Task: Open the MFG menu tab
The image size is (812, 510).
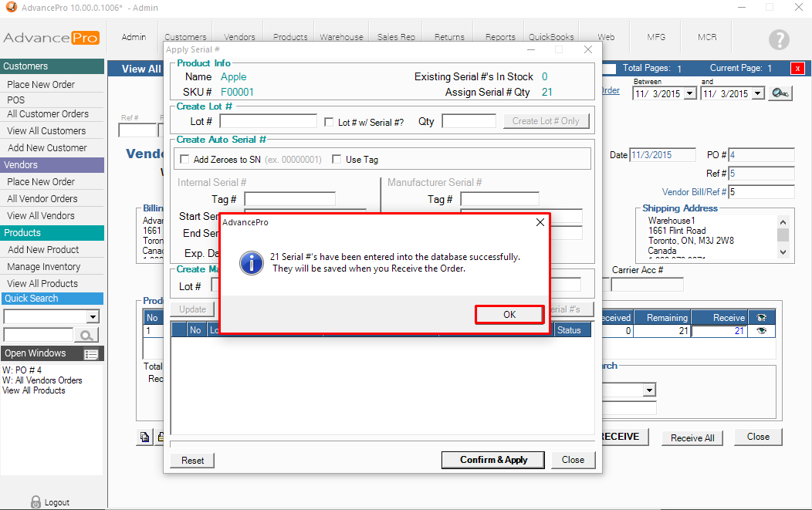Action: [x=657, y=37]
